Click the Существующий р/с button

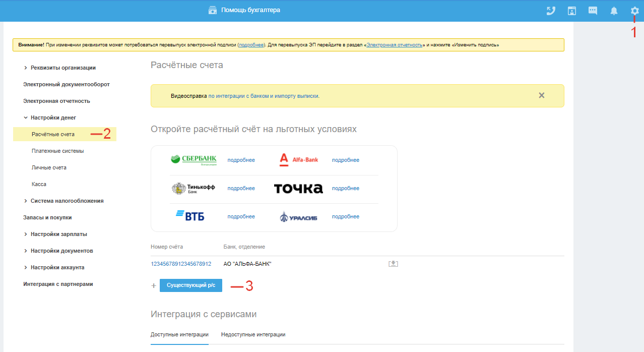tap(191, 285)
